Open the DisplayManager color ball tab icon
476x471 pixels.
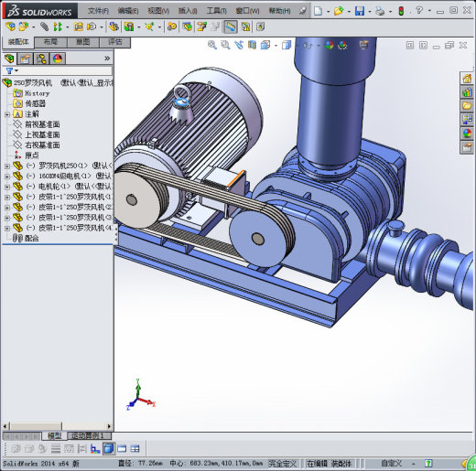(x=58, y=59)
